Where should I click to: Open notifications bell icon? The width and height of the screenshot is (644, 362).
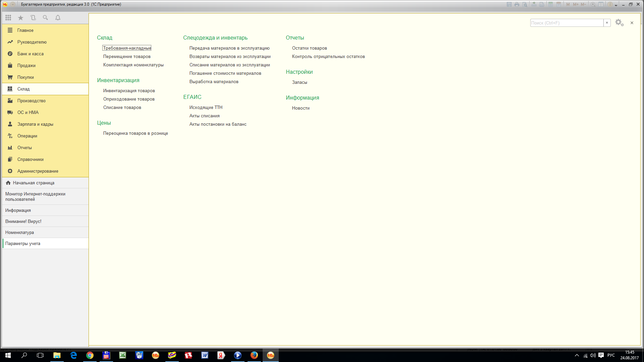point(58,18)
